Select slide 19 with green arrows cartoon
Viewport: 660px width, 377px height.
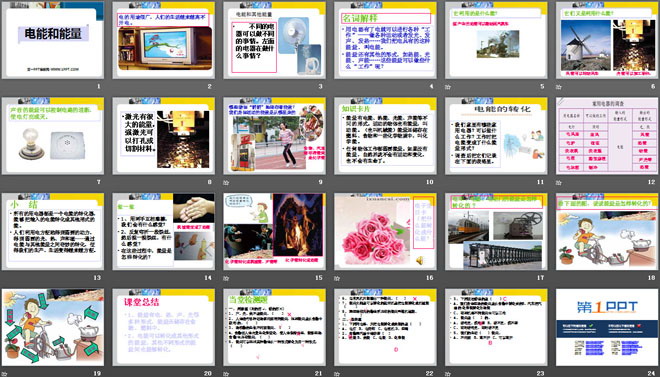tap(53, 327)
